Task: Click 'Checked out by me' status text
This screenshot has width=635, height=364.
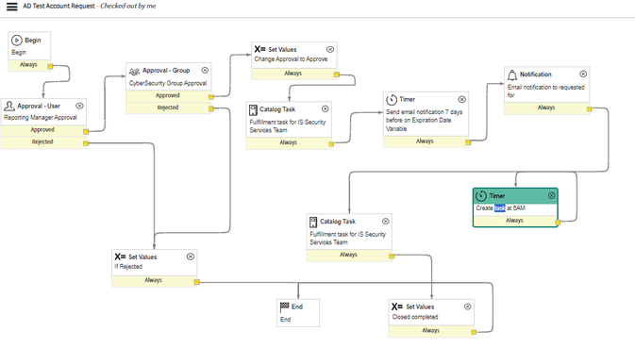Action: (128, 6)
